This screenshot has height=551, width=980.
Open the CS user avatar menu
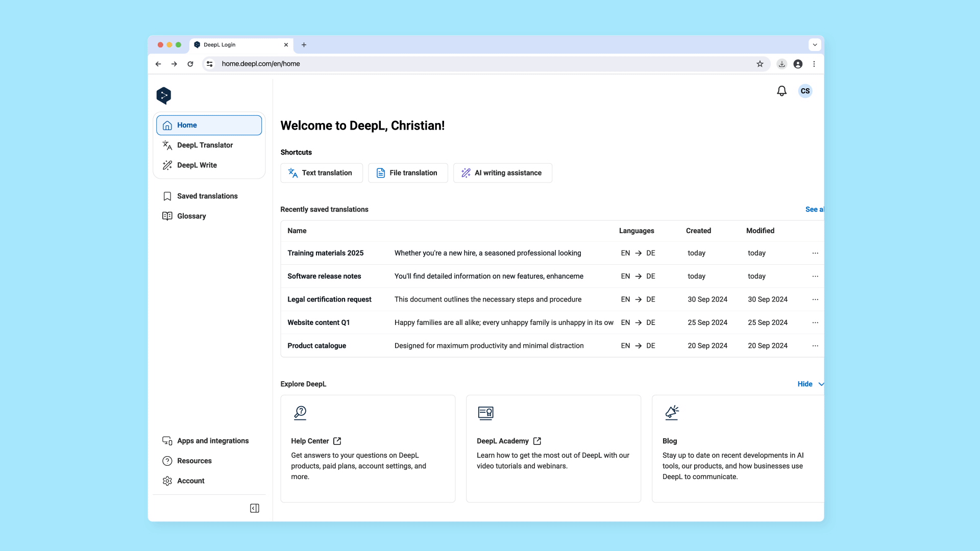pyautogui.click(x=805, y=91)
